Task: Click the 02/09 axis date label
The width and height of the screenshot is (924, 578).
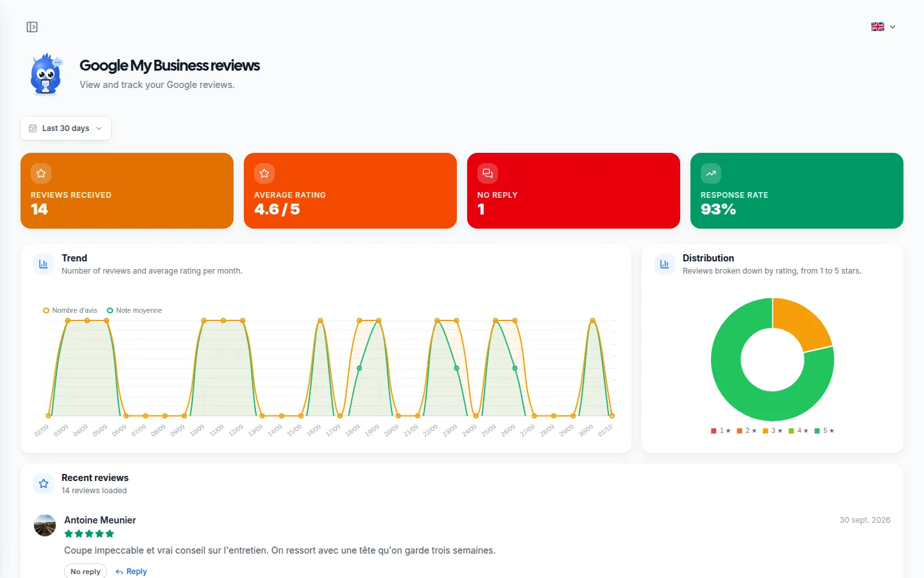Action: (42, 430)
